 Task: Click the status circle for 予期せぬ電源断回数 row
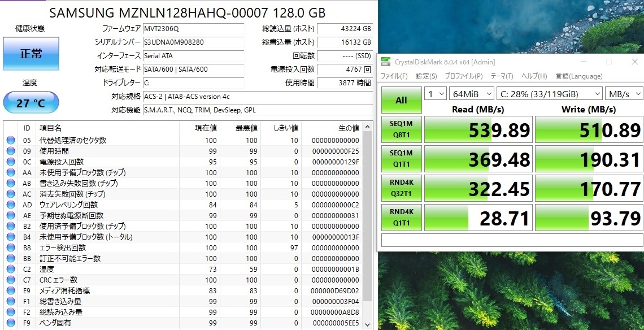pos(11,215)
